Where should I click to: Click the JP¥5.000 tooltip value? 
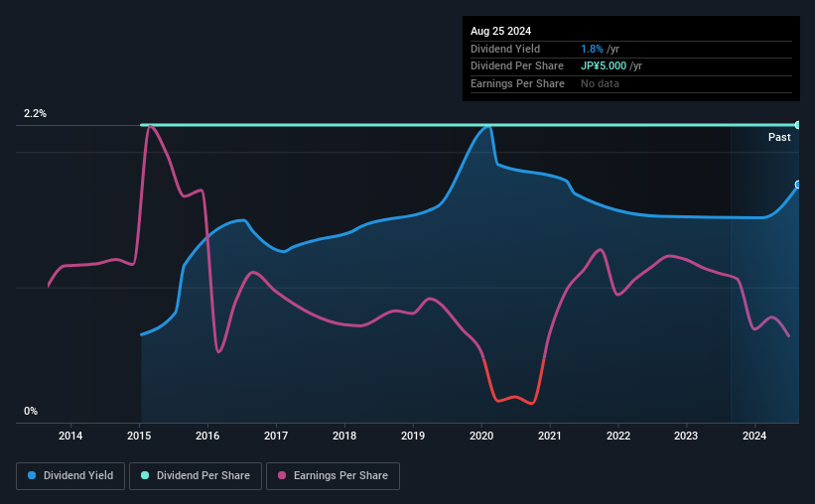pos(604,66)
